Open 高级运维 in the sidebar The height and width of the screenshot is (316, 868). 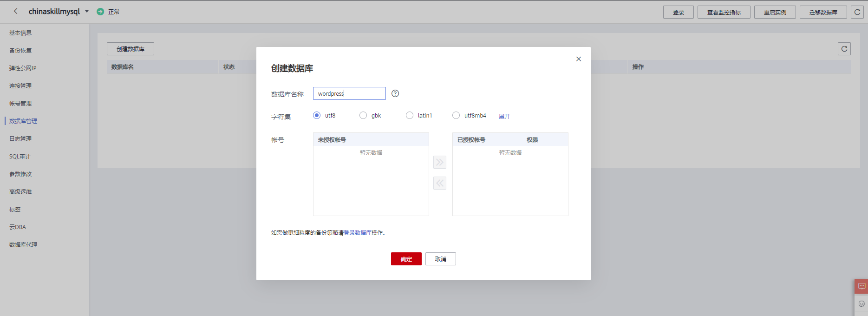tap(20, 192)
